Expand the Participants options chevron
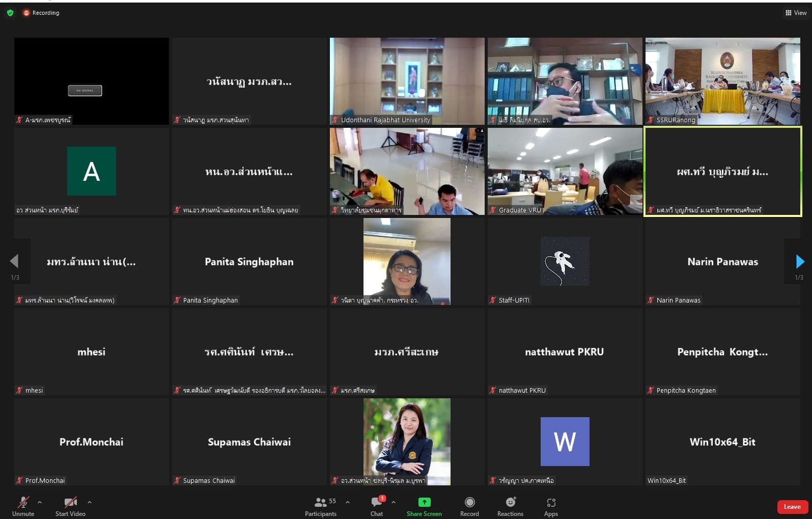 348,502
